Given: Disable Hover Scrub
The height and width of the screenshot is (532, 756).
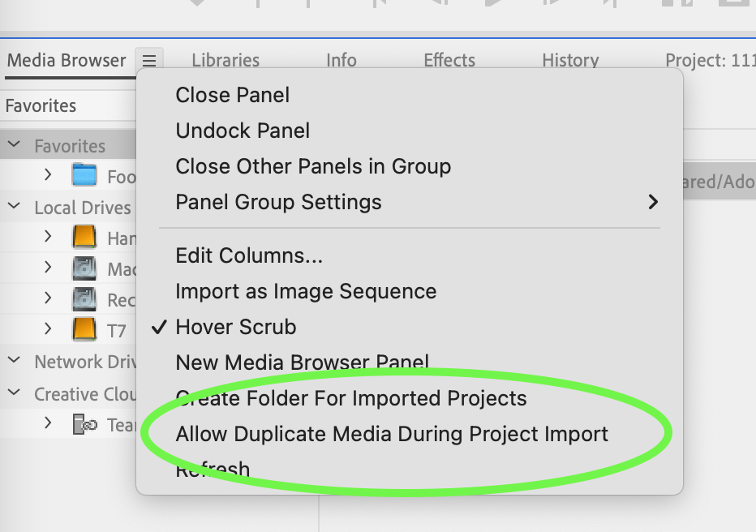Looking at the screenshot, I should coord(235,326).
